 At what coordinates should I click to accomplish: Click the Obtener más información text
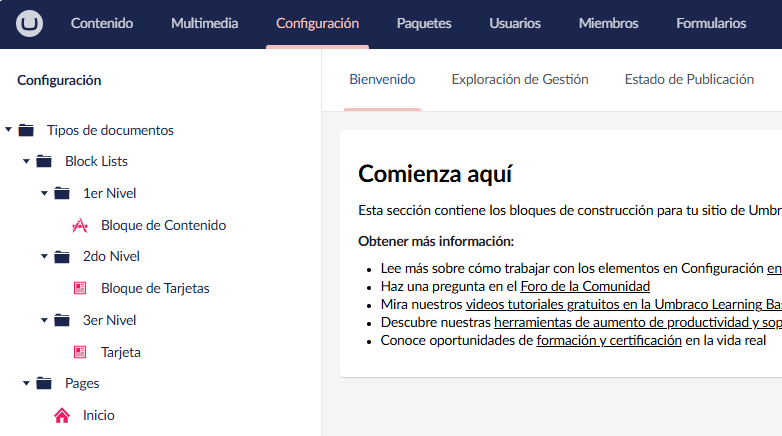pos(436,241)
